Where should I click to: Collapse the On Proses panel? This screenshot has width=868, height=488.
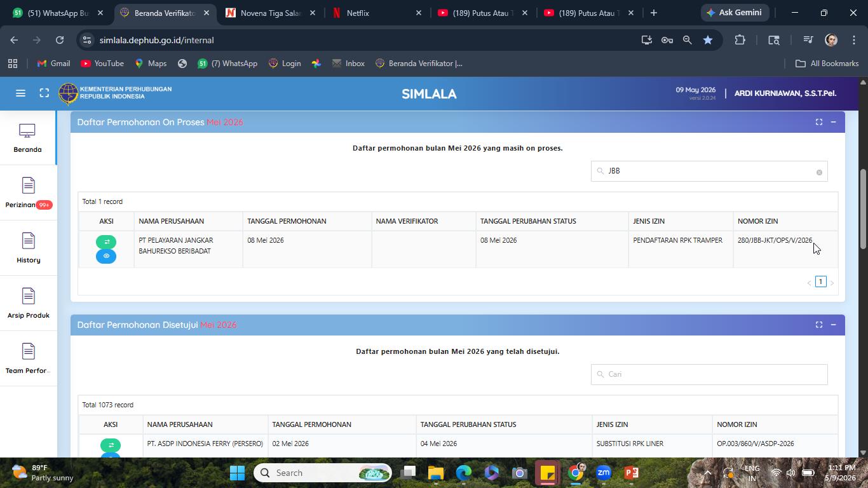point(833,122)
